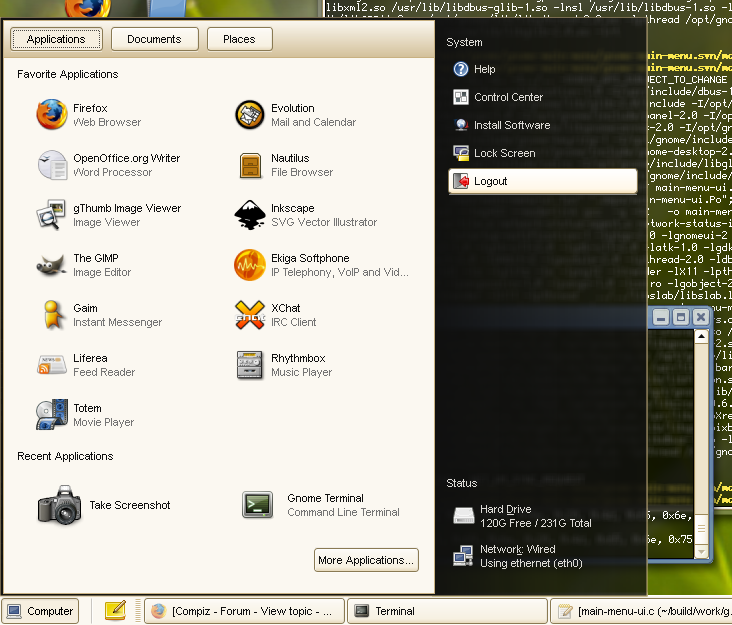Click the More Applications... button
Viewport: 732px width, 625px height.
366,560
